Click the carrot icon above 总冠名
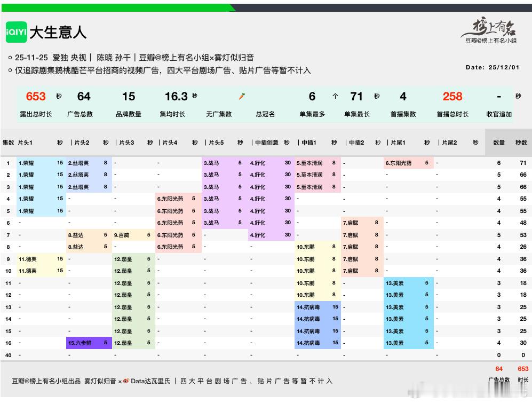The height and width of the screenshot is (403, 532). click(242, 97)
